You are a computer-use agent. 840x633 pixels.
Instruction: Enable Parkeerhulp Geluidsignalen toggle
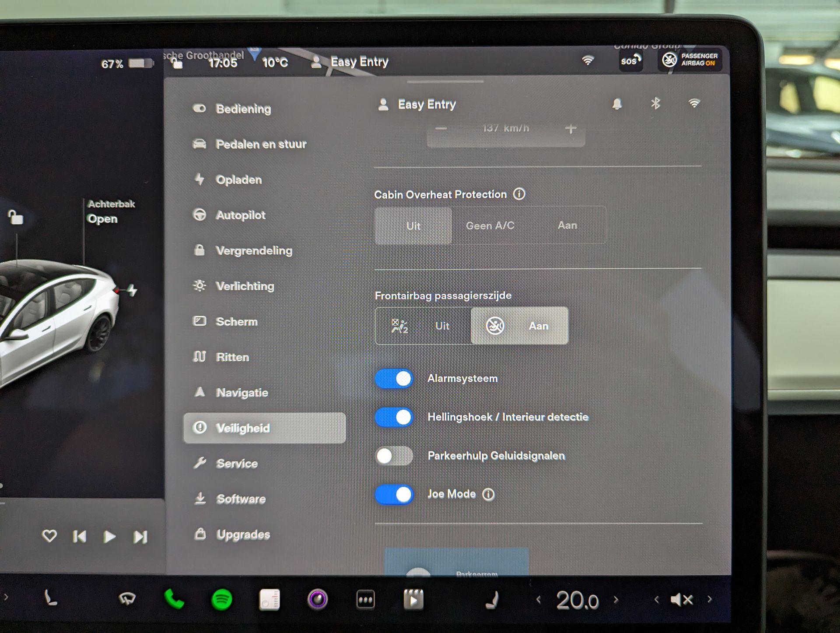394,456
